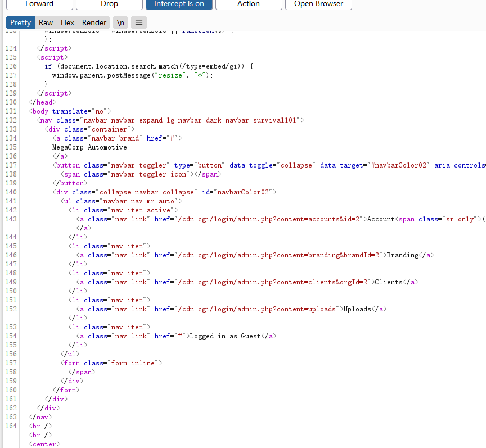
Task: Open the Render view tab
Action: 94,22
